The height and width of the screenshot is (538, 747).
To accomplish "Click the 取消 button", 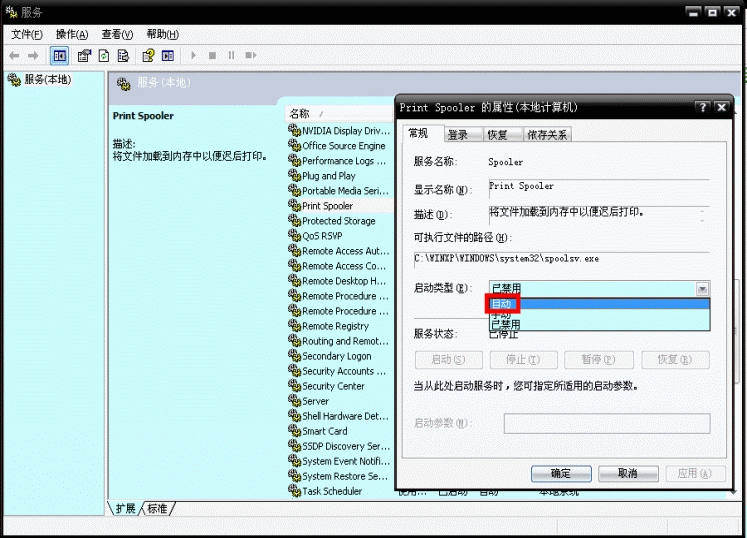I will tap(628, 473).
